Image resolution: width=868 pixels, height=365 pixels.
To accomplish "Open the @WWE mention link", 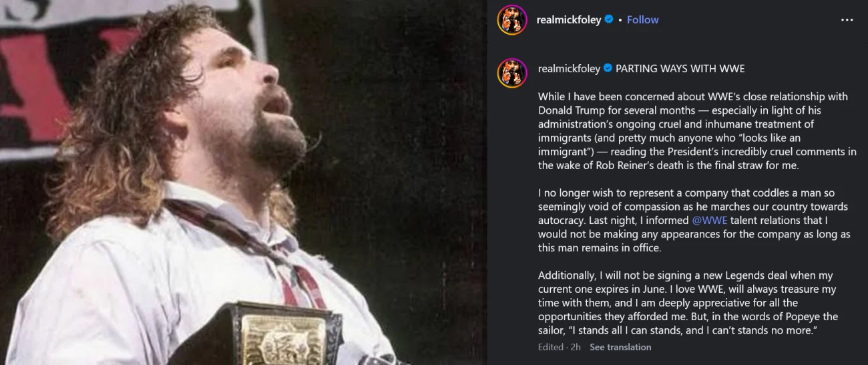I will 710,220.
